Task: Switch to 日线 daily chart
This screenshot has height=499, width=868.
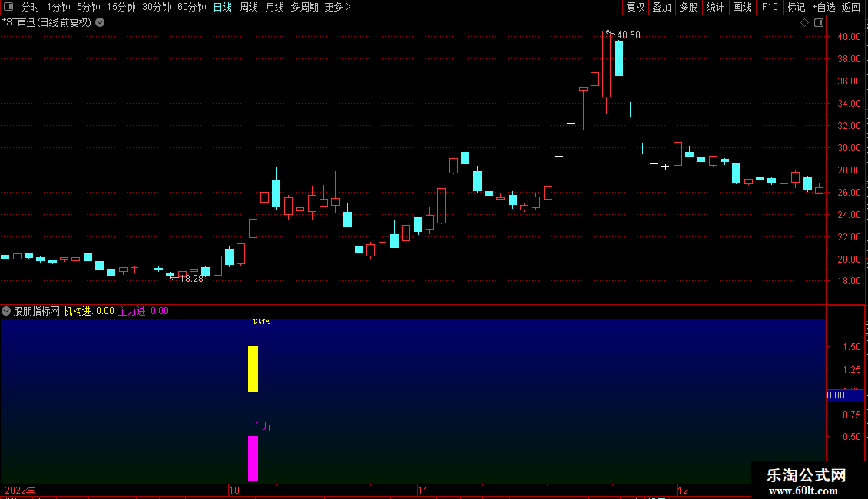Action: (x=223, y=7)
